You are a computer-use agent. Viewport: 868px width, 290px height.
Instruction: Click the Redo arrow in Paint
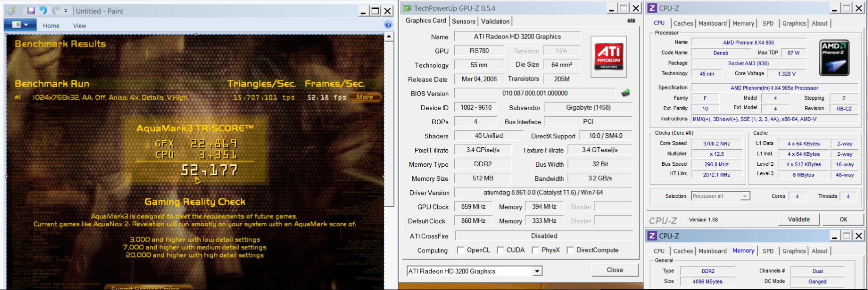pyautogui.click(x=55, y=11)
